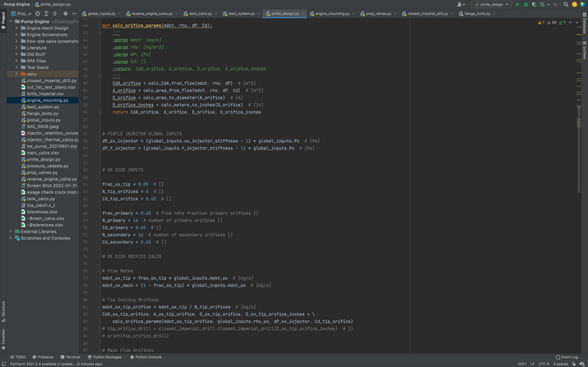This screenshot has width=588, height=367.
Task: Click the UTF-8 encoding in status bar
Action: coord(542,363)
